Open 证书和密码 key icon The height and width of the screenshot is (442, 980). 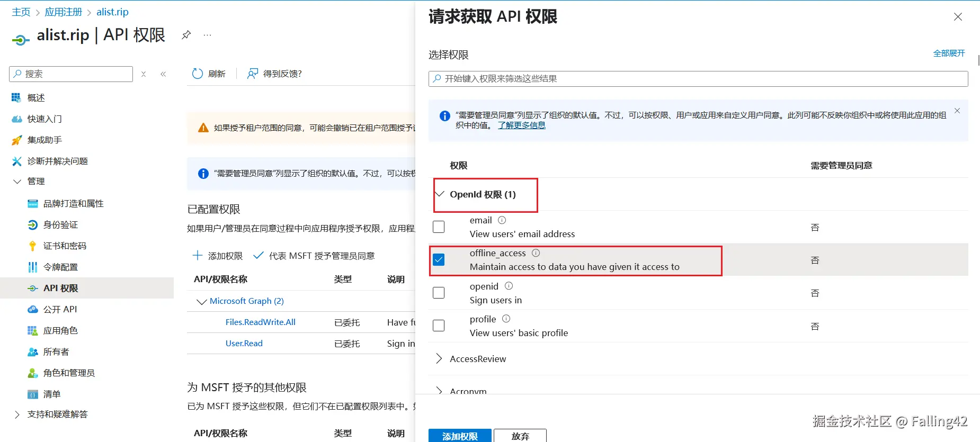33,246
